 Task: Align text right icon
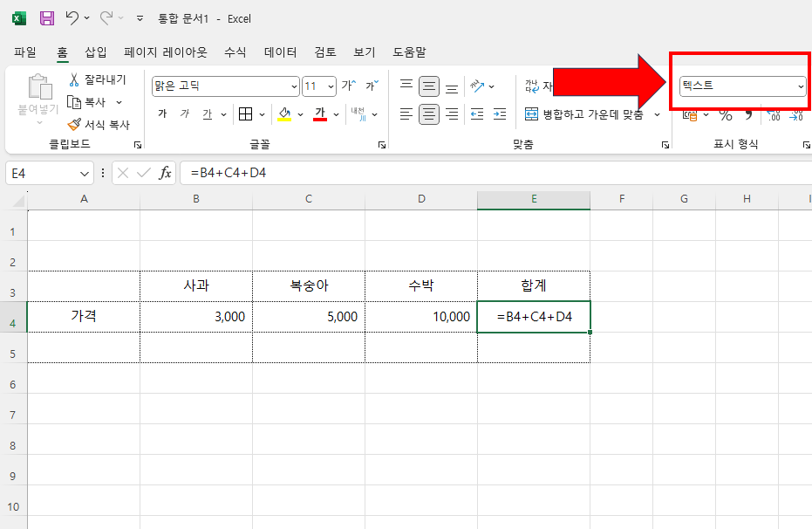452,114
